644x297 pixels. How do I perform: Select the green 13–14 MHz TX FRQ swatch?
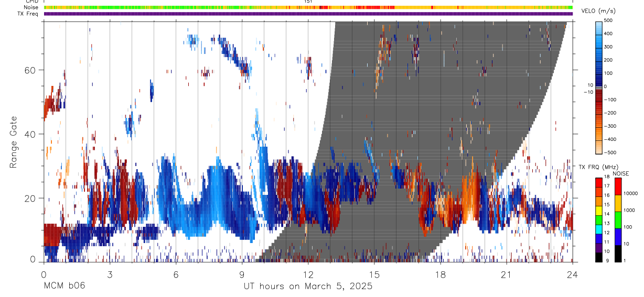coord(599,220)
